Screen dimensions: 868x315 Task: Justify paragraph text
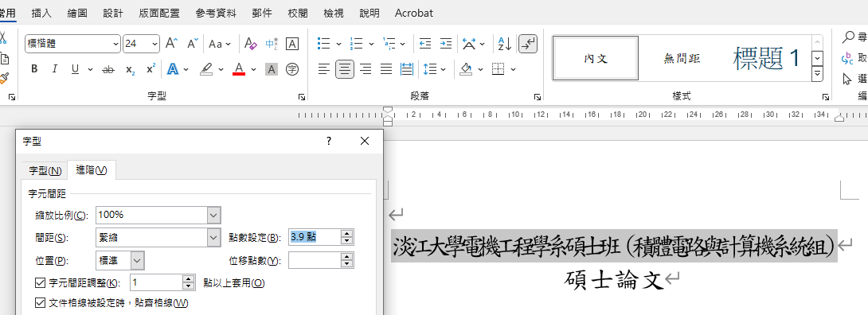(386, 69)
